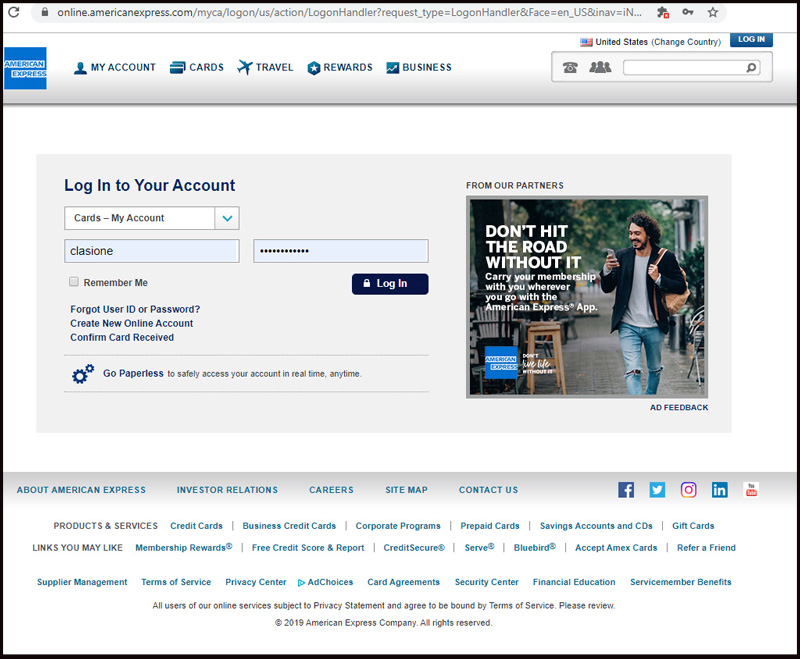Bookmark this page with the star icon

pyautogui.click(x=713, y=12)
